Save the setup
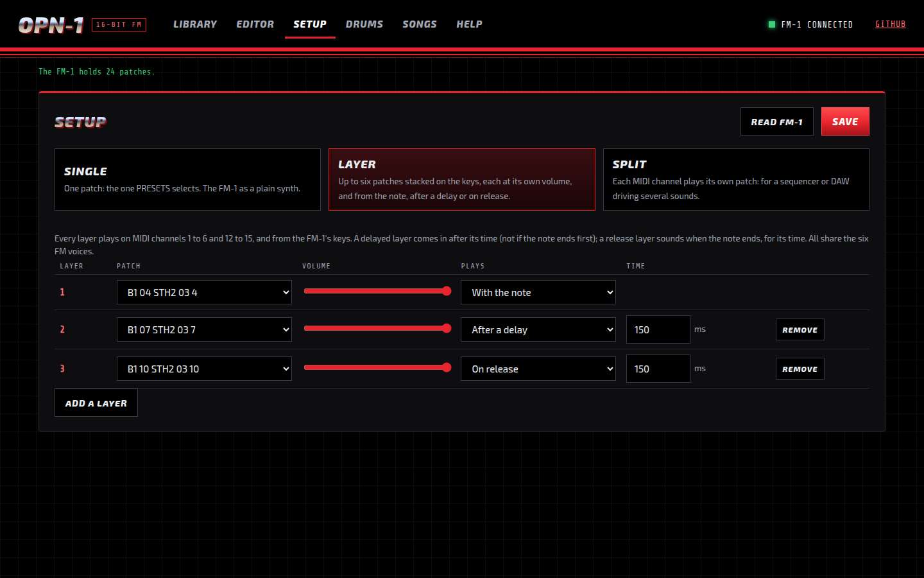 tap(845, 121)
